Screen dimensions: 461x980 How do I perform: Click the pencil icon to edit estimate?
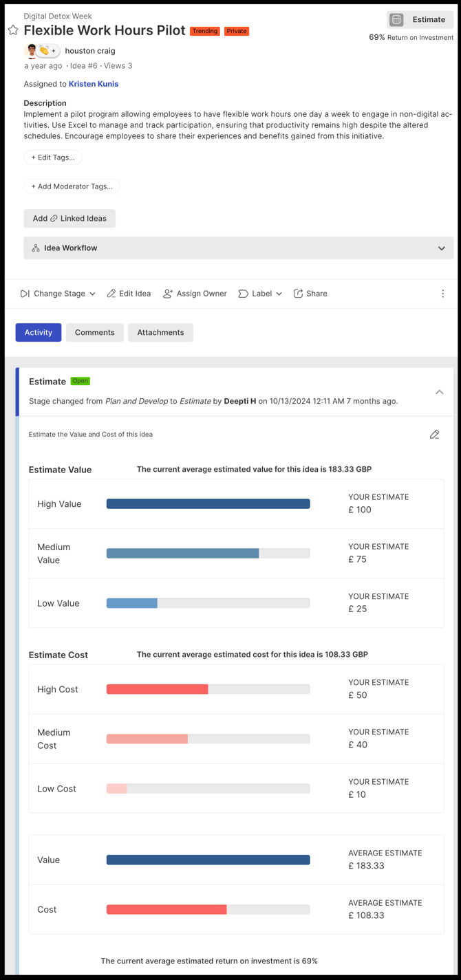434,435
